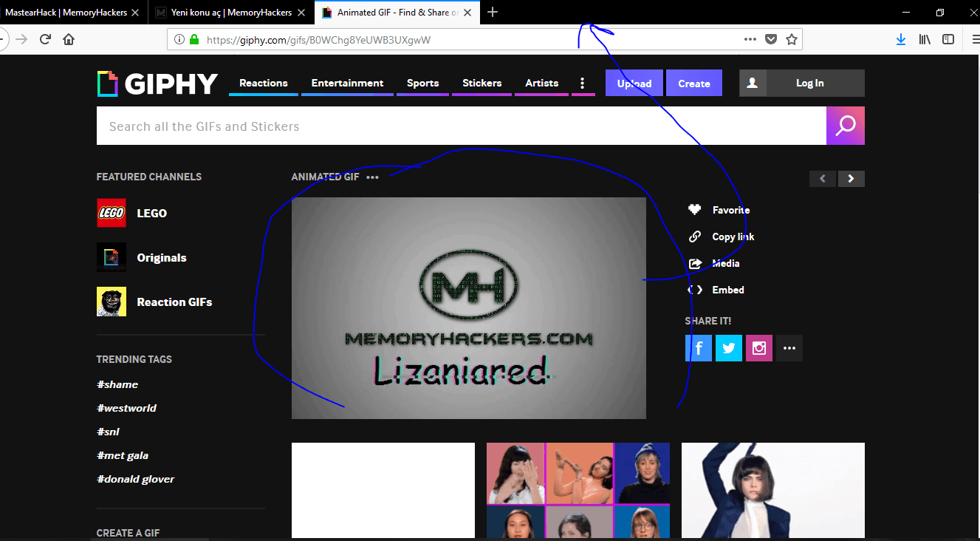Share to Facebook
The height and width of the screenshot is (541, 980).
click(x=699, y=348)
